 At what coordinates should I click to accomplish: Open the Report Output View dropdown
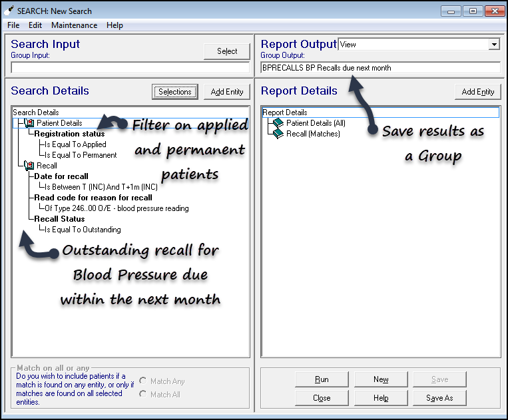493,45
